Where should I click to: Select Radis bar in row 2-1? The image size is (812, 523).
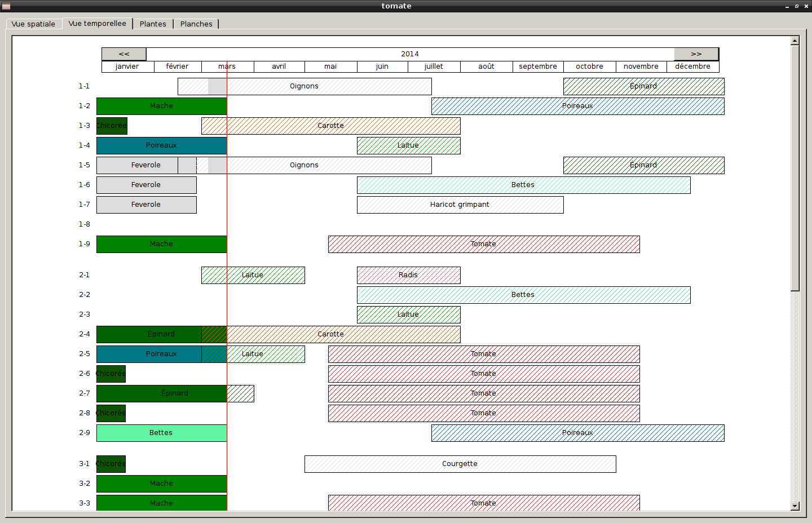tap(408, 275)
